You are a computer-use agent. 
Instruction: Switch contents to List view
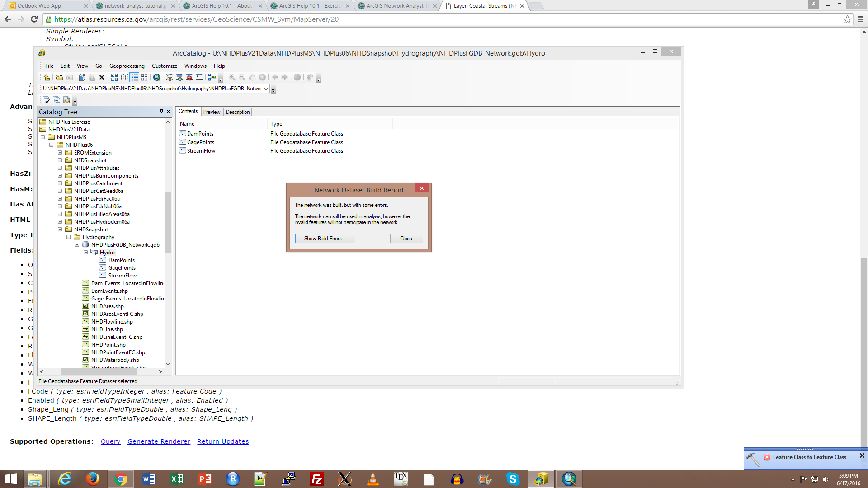(124, 77)
